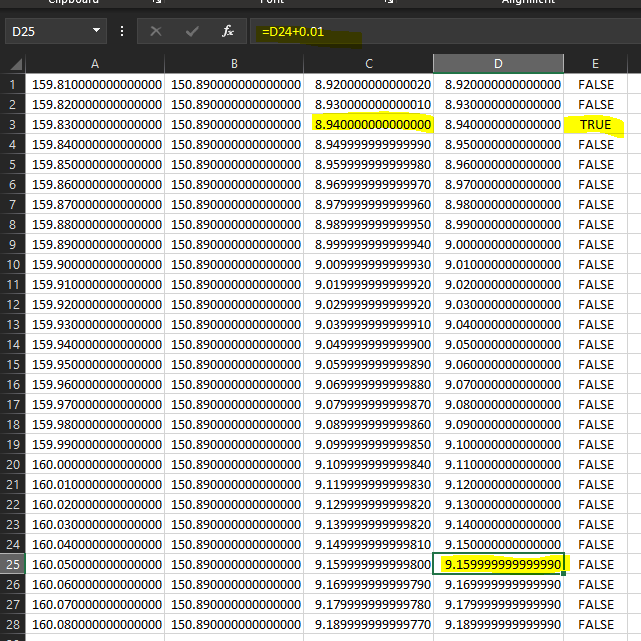Click the Select All corner triangle

click(x=16, y=64)
